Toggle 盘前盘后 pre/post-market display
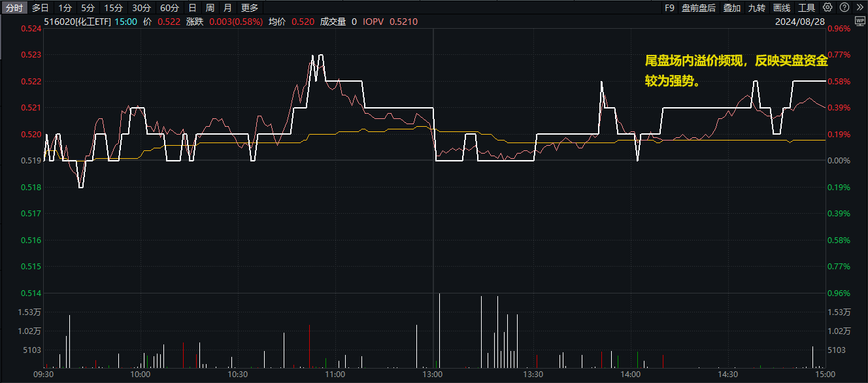868x383 pixels. (698, 8)
